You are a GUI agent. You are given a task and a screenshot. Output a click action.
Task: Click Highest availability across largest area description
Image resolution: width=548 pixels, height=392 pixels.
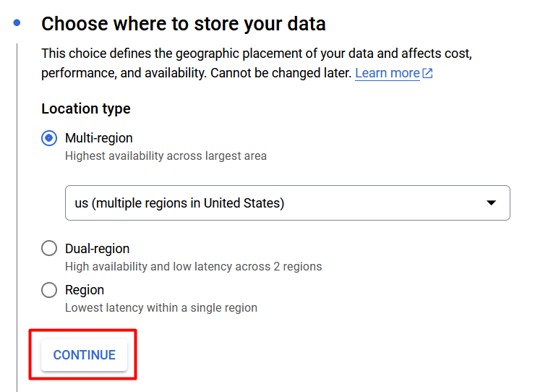point(166,156)
